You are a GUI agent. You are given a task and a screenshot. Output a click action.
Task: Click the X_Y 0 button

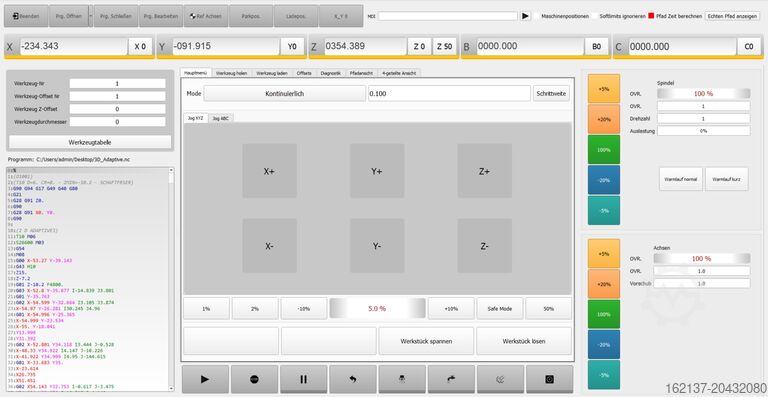(x=341, y=16)
